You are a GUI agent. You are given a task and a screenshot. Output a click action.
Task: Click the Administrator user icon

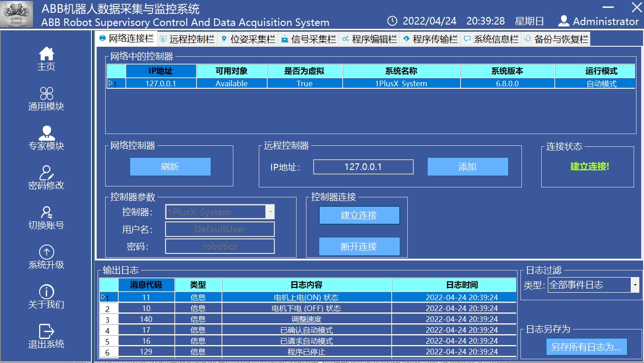click(x=563, y=21)
